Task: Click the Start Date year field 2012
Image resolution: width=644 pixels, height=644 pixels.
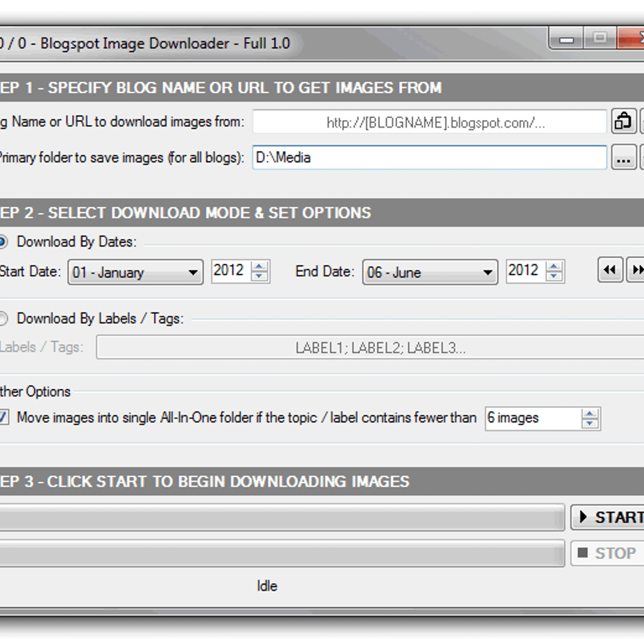Action: (x=232, y=271)
